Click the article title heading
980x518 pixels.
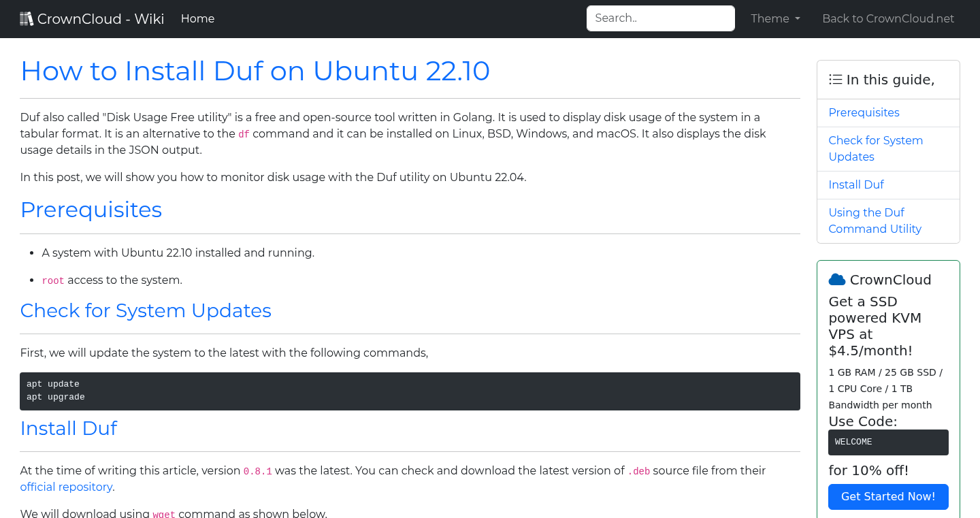tap(255, 71)
